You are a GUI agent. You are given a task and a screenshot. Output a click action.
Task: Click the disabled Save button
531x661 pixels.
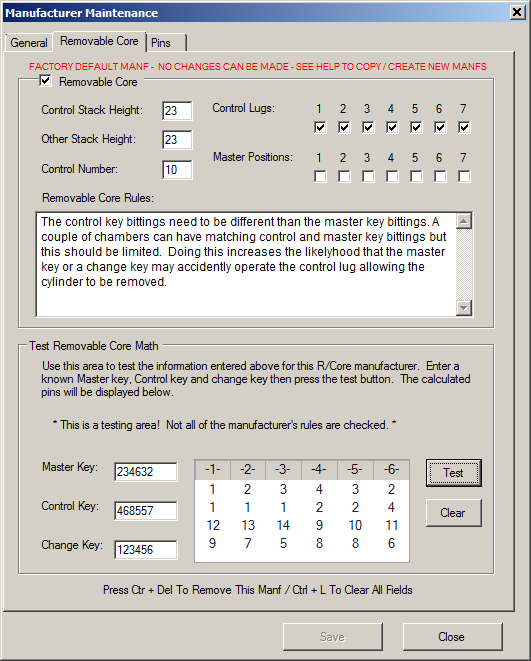(333, 637)
